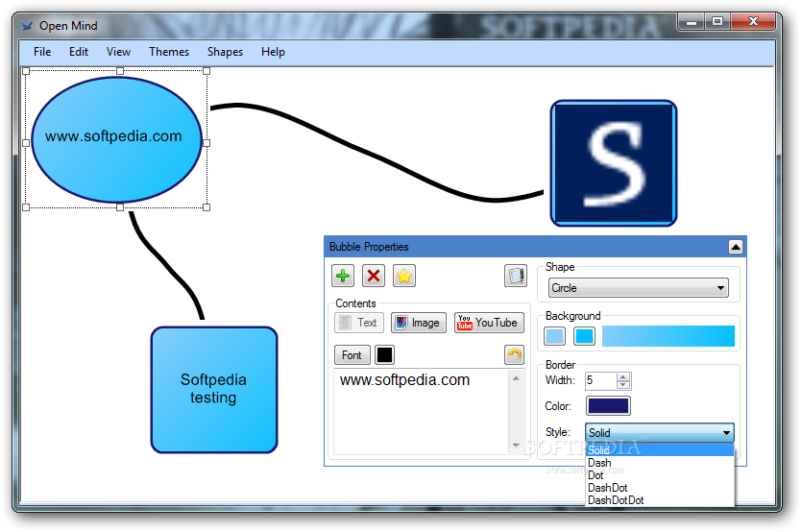The image size is (802, 532).
Task: Click the Image contents button
Action: point(419,323)
